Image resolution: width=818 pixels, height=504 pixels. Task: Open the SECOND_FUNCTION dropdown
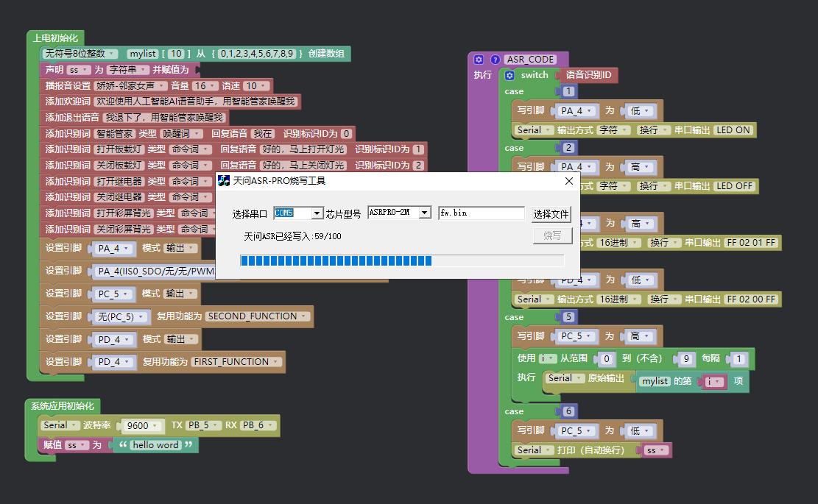pyautogui.click(x=257, y=316)
